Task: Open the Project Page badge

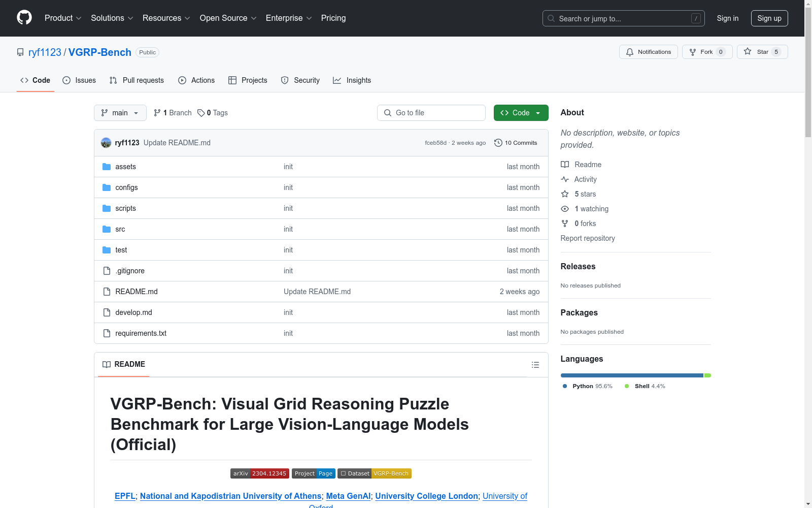Action: (x=313, y=473)
